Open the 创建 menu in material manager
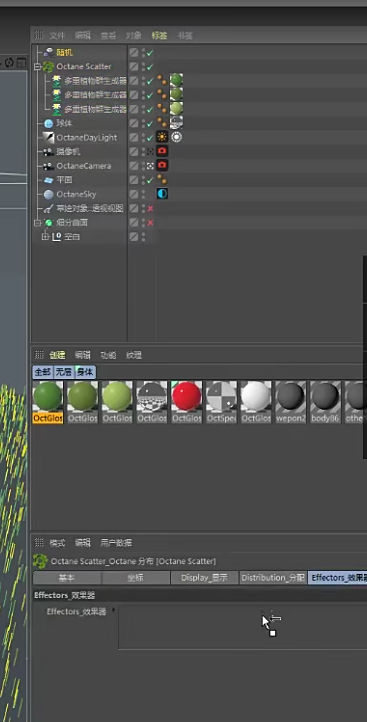 (57, 355)
